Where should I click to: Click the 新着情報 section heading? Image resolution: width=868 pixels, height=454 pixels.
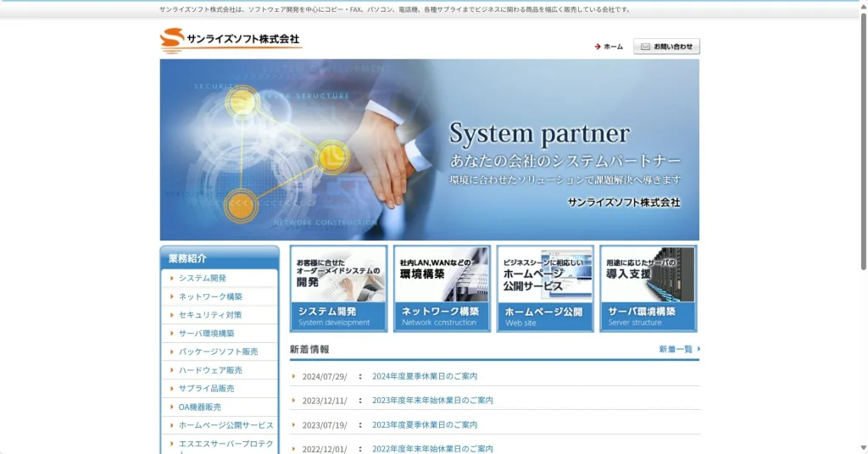click(x=309, y=350)
